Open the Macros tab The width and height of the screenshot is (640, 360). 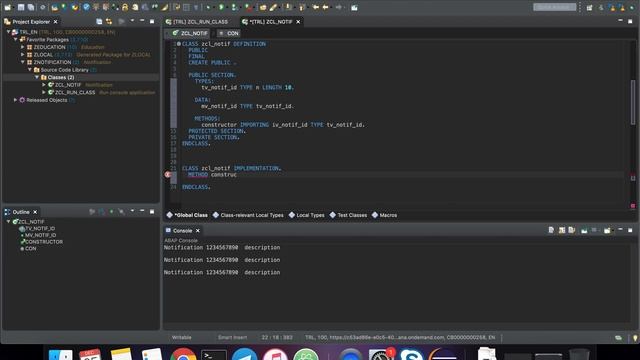384,215
